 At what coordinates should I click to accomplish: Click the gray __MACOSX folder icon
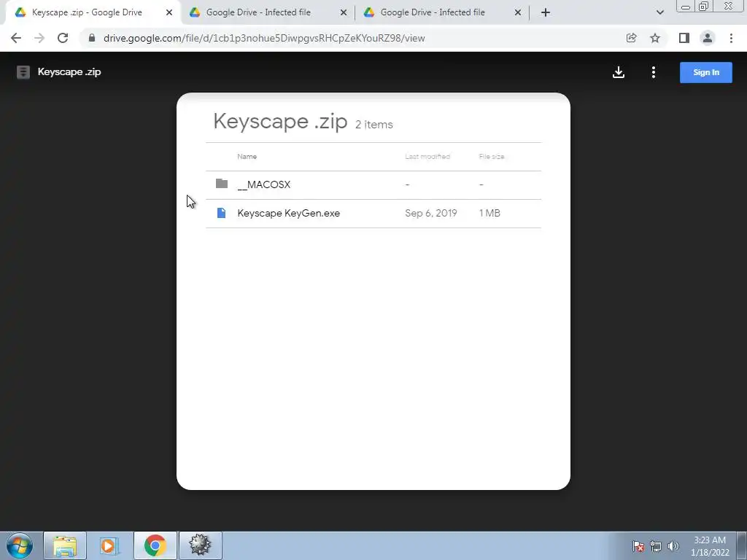pyautogui.click(x=222, y=184)
